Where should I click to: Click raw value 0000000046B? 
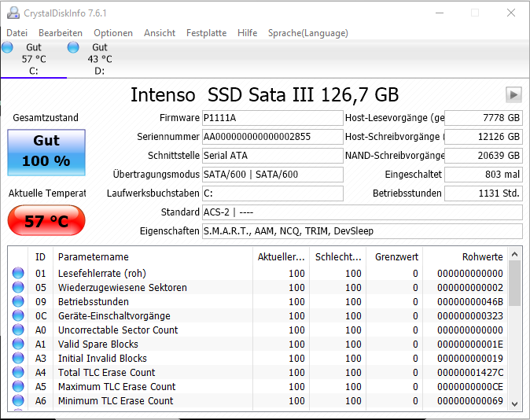point(470,302)
